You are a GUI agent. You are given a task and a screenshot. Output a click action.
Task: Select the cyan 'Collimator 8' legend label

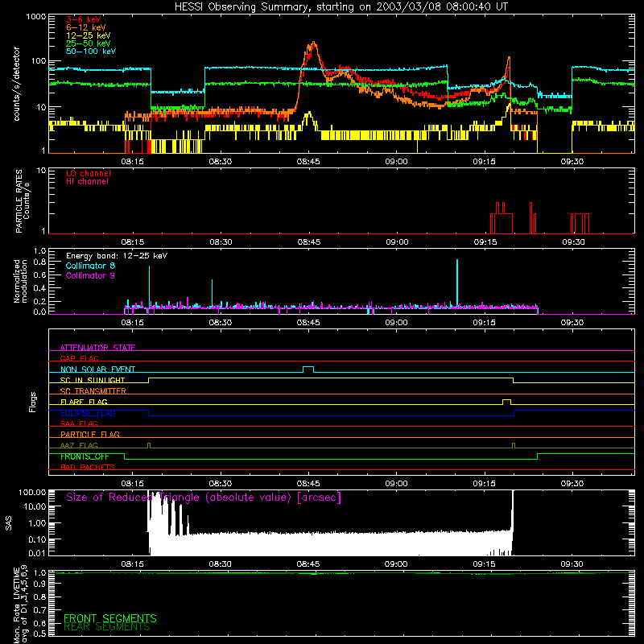(x=90, y=266)
